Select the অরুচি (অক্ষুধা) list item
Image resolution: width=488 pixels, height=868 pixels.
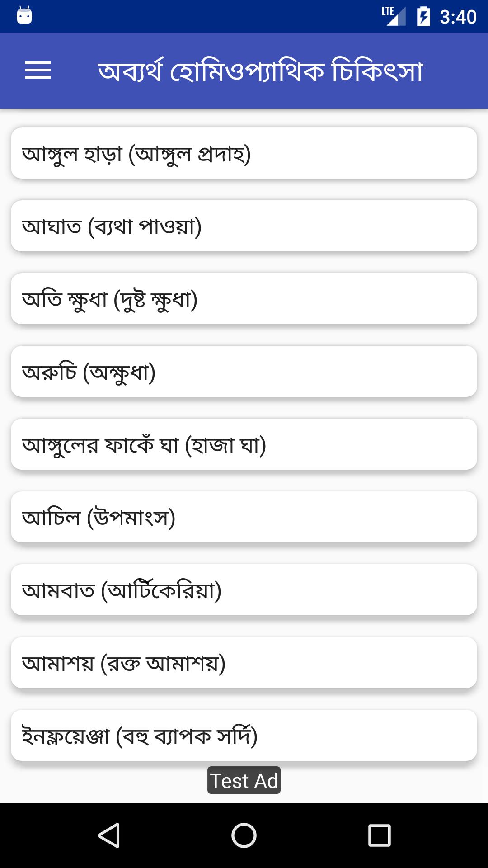[244, 372]
